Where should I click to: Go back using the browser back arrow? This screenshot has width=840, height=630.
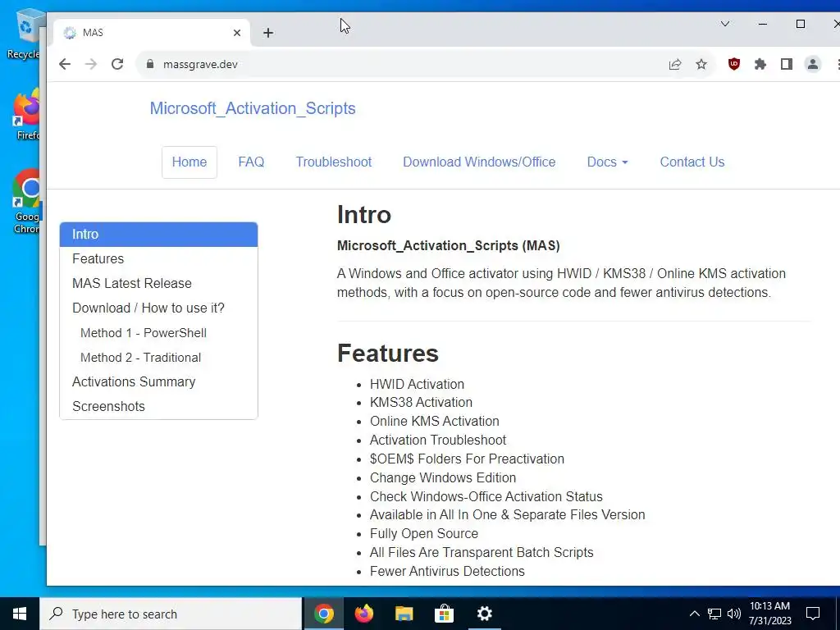tap(65, 64)
